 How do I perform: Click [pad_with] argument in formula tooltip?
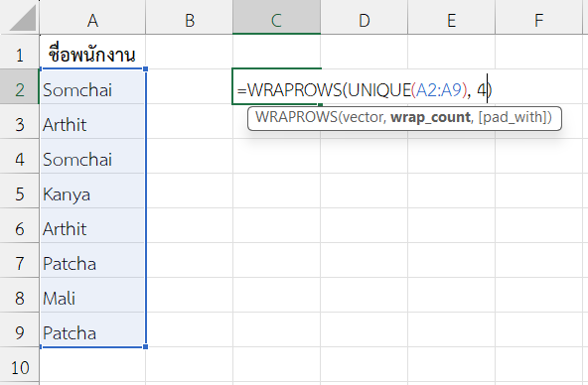click(x=512, y=118)
